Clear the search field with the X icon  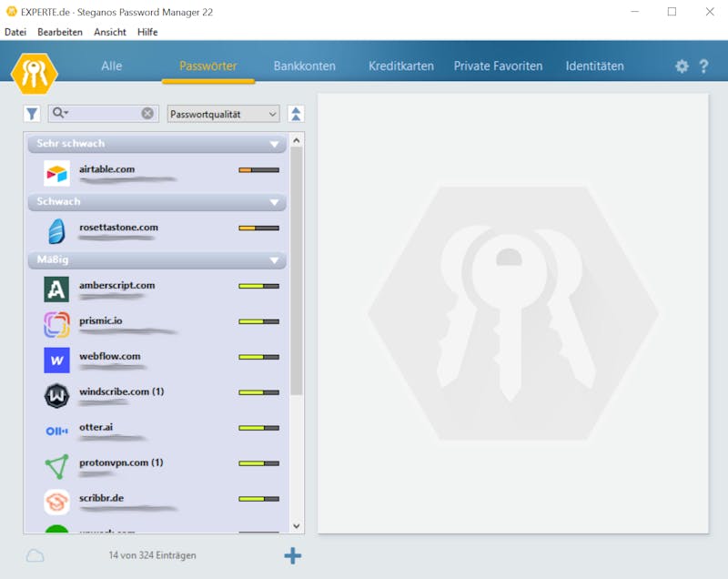147,113
